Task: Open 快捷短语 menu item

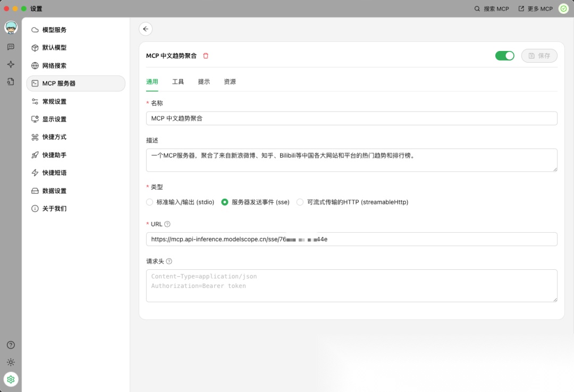Action: point(76,173)
